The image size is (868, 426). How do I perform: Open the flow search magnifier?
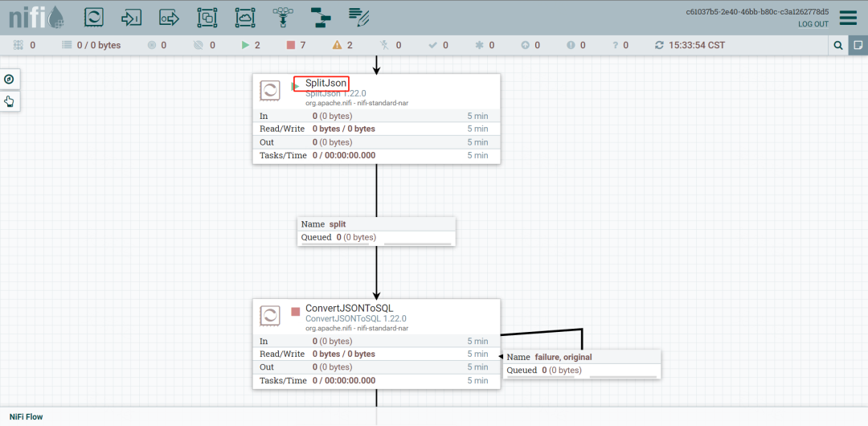point(838,46)
